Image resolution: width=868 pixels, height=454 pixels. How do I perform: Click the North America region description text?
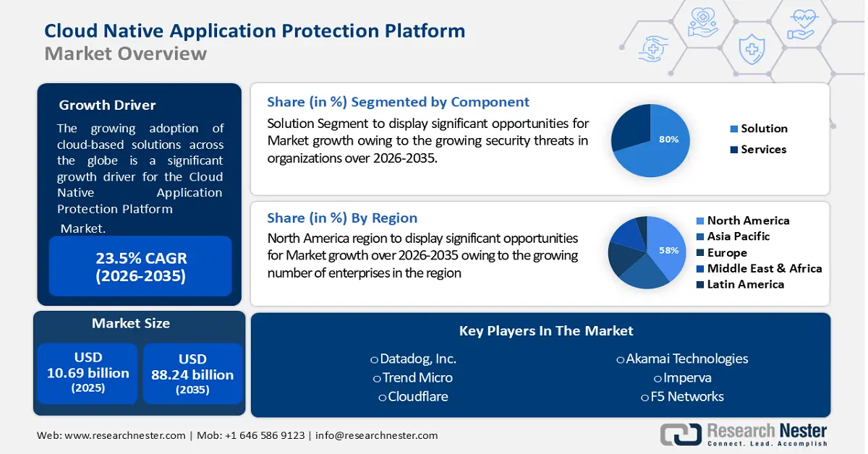coord(423,255)
